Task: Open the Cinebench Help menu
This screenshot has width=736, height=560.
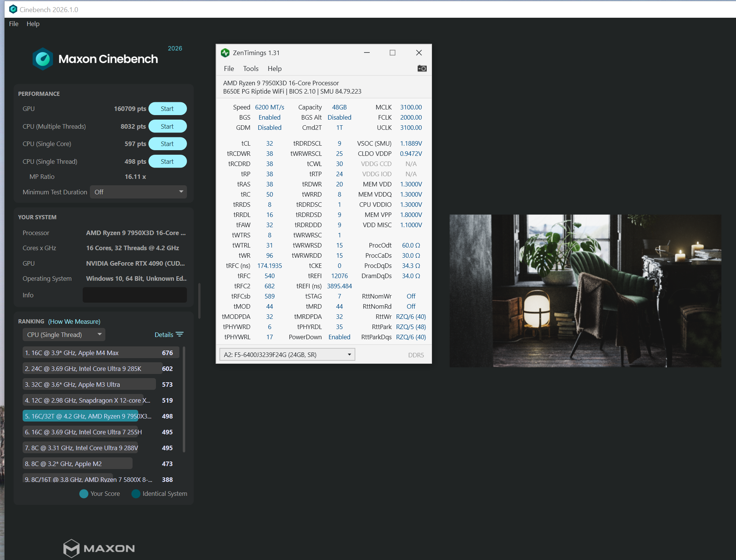Action: 33,24
